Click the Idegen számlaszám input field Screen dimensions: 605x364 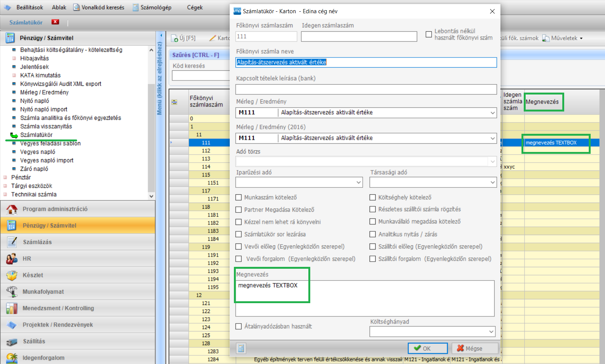[x=359, y=37]
